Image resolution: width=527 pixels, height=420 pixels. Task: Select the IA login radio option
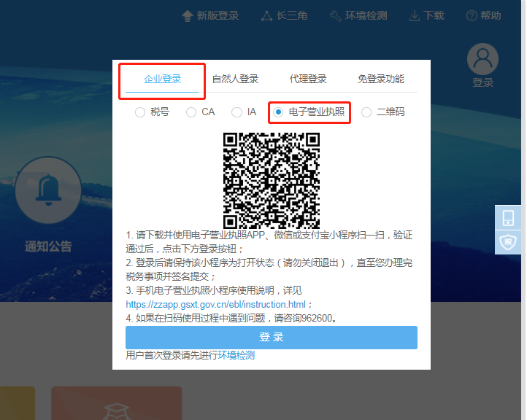(236, 112)
